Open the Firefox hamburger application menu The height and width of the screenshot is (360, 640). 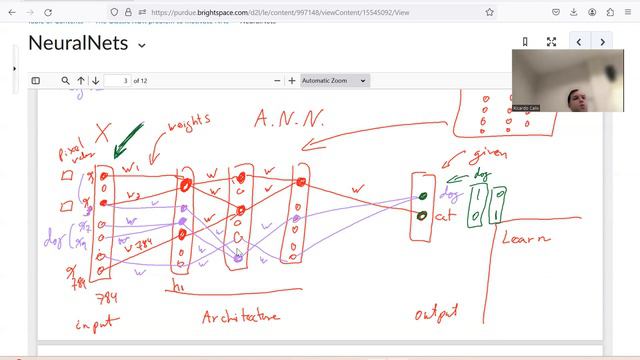pyautogui.click(x=628, y=12)
